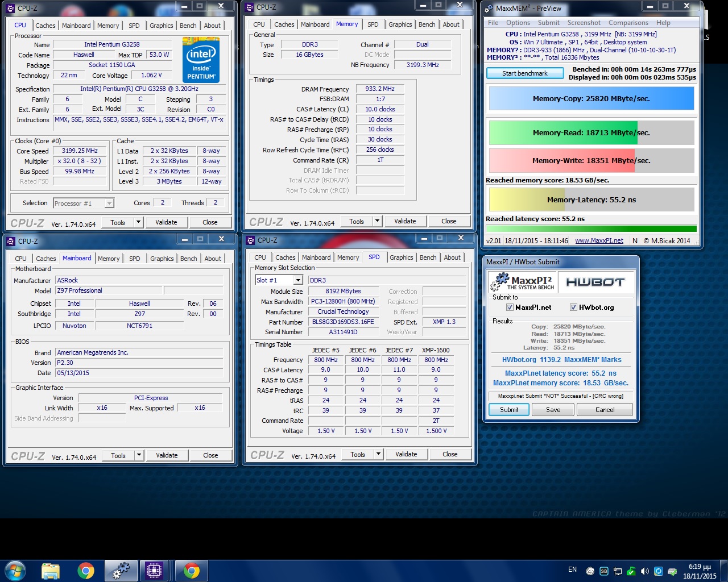
Task: Switch to the MaxxMEM gear taskbar icon
Action: (x=121, y=571)
